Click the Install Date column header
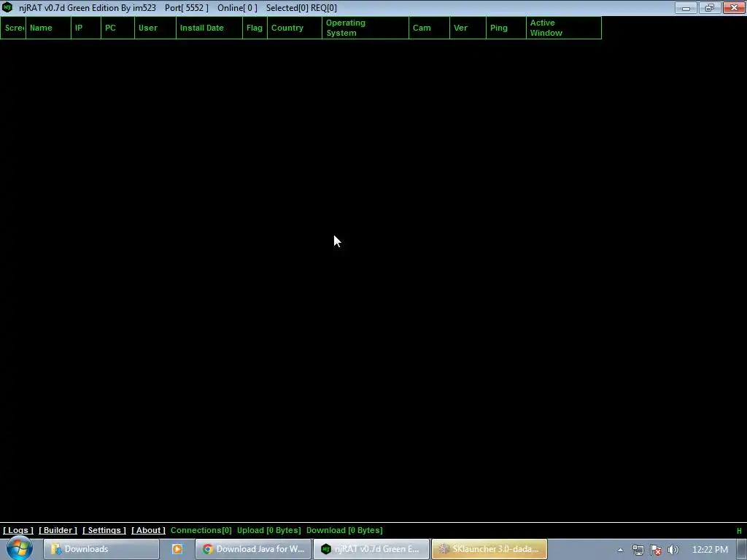Viewport: 747px width, 560px height. tap(209, 28)
